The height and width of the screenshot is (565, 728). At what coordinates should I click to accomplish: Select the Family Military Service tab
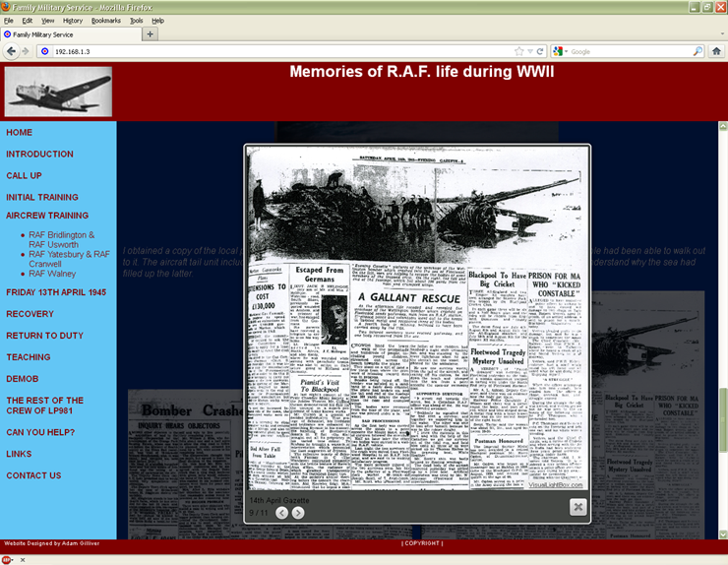[69, 33]
